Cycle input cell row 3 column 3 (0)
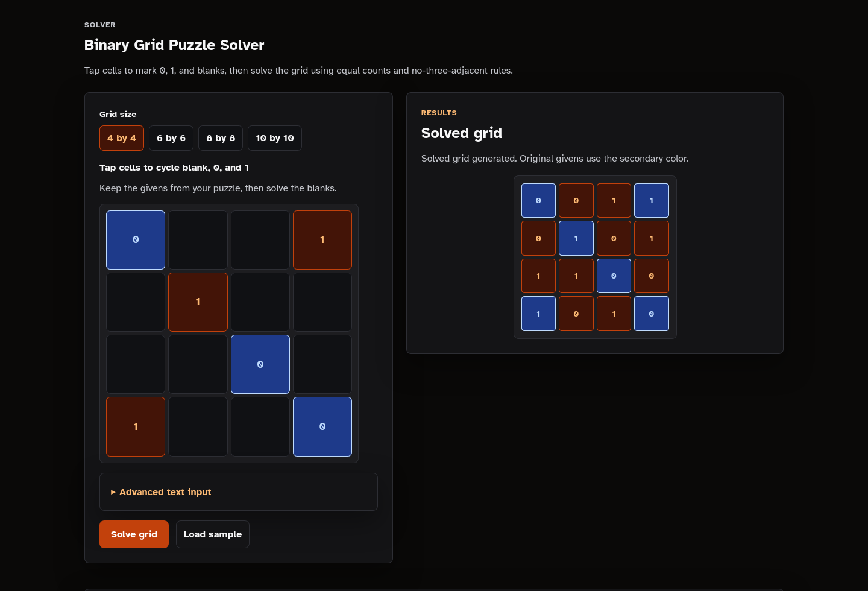Image resolution: width=868 pixels, height=591 pixels. (x=260, y=364)
